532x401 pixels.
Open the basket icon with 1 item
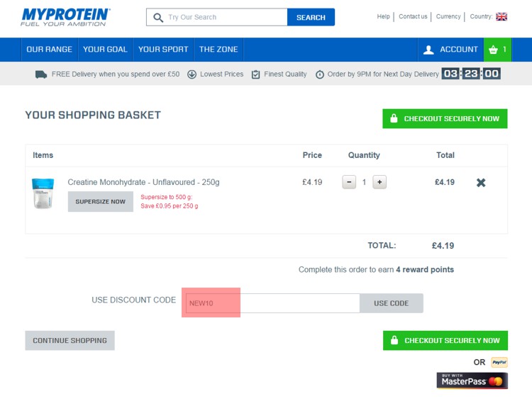[497, 50]
